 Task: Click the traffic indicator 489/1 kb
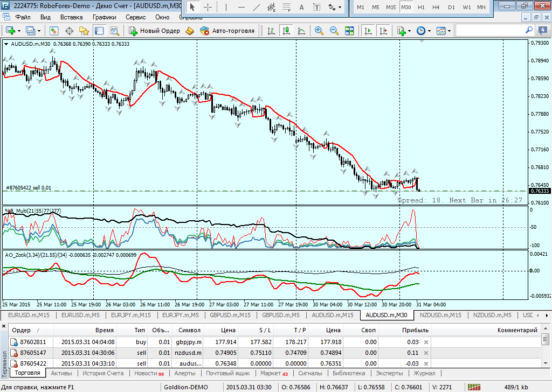pos(516,387)
